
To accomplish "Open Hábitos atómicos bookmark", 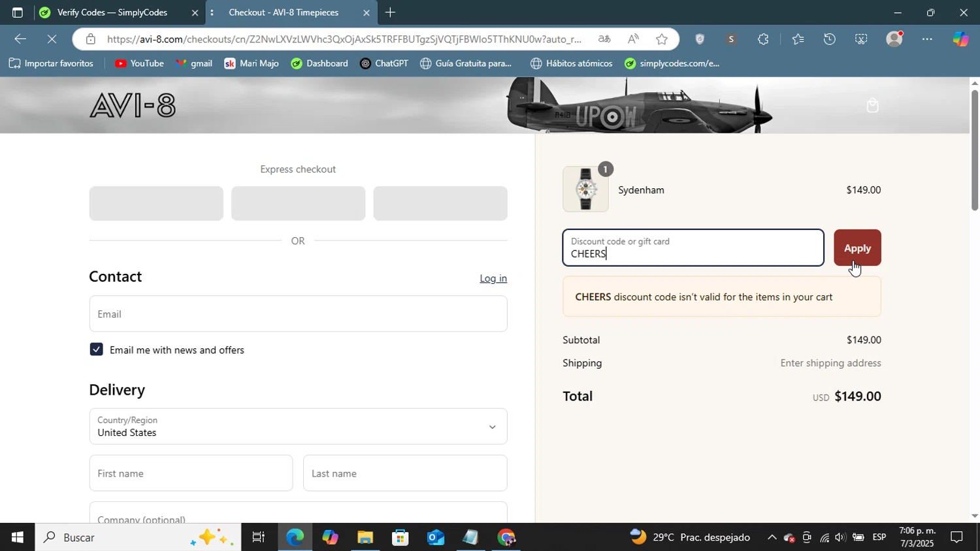I will pos(572,63).
